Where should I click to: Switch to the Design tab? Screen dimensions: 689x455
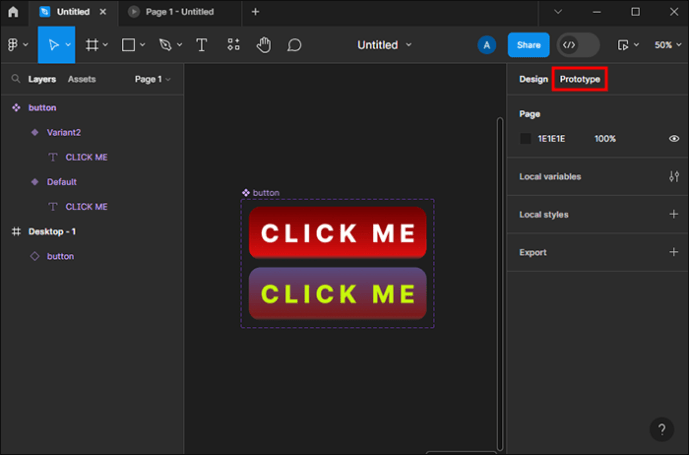tap(533, 79)
